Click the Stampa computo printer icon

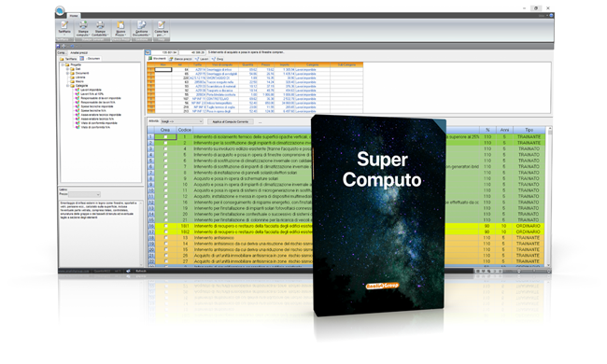pyautogui.click(x=83, y=25)
